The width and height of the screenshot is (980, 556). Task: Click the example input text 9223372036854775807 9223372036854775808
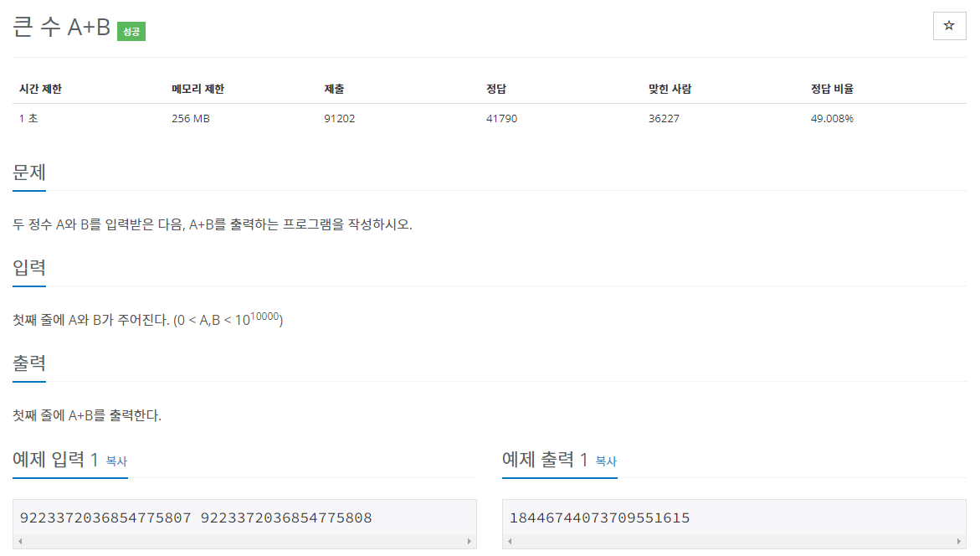pos(196,517)
